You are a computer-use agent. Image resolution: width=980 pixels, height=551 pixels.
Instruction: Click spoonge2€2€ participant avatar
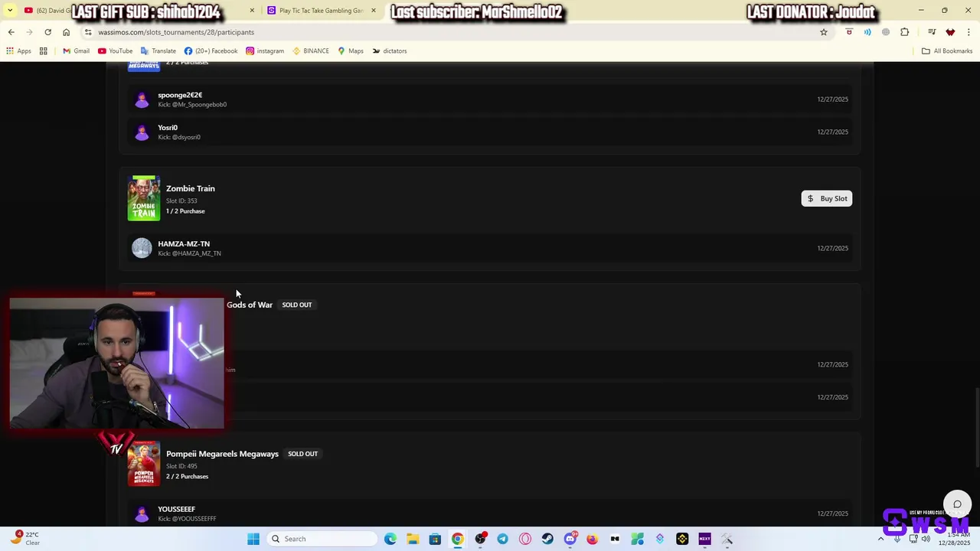[x=142, y=99]
